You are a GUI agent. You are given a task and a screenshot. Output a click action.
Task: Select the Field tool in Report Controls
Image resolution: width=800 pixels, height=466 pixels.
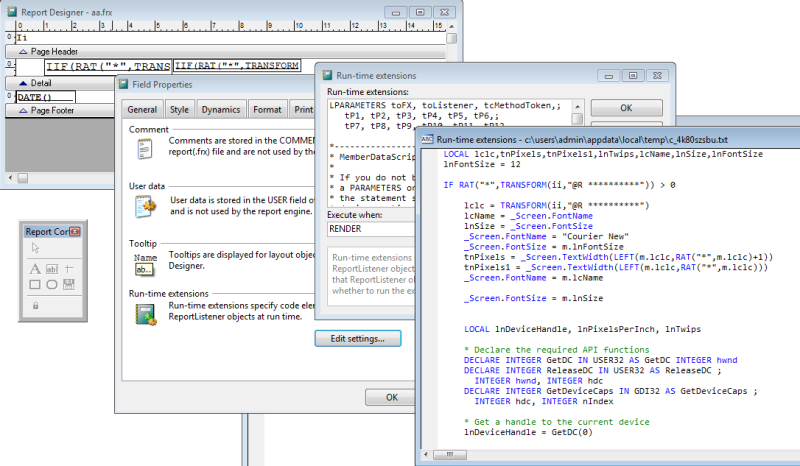[x=52, y=268]
